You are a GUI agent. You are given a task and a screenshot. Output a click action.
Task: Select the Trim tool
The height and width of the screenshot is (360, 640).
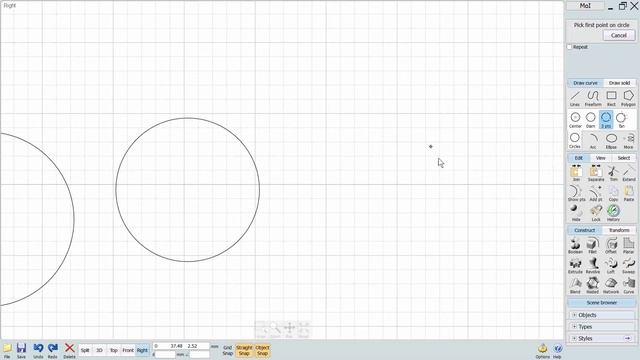[x=613, y=173]
